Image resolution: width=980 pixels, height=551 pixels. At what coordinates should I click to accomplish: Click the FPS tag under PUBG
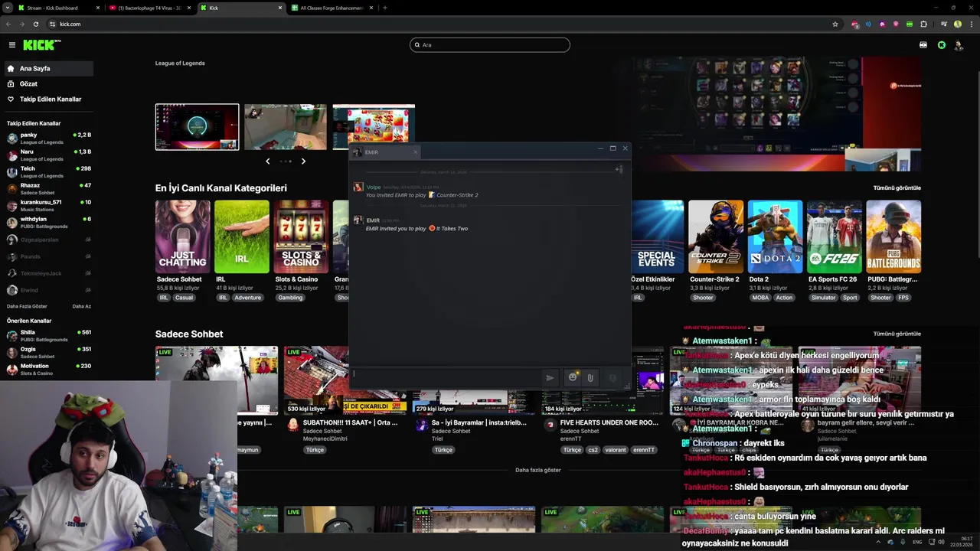tap(903, 298)
